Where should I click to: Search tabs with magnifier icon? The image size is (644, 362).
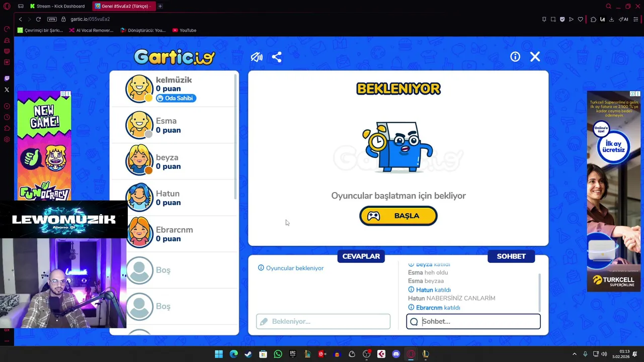[608, 6]
